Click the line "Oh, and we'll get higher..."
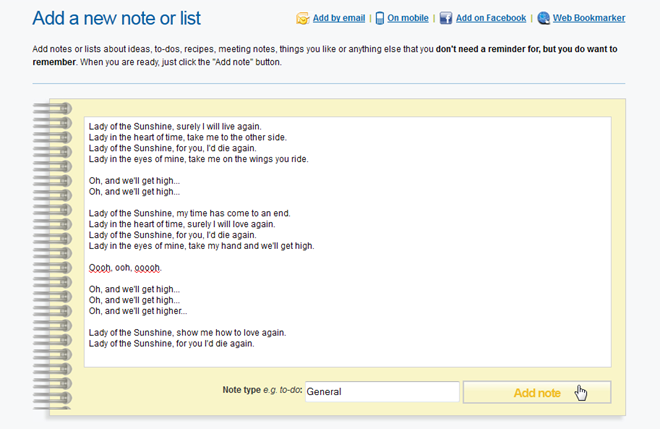This screenshot has width=660, height=429. 138,311
